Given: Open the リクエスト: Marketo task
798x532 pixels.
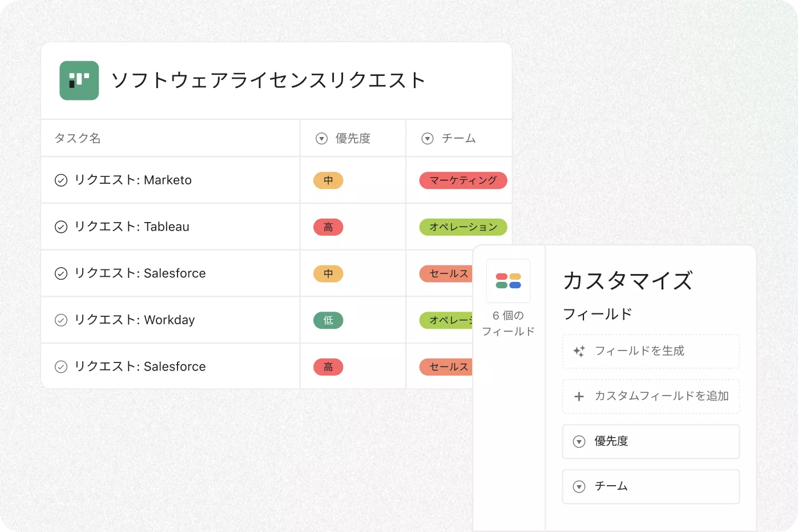Looking at the screenshot, I should click(133, 180).
